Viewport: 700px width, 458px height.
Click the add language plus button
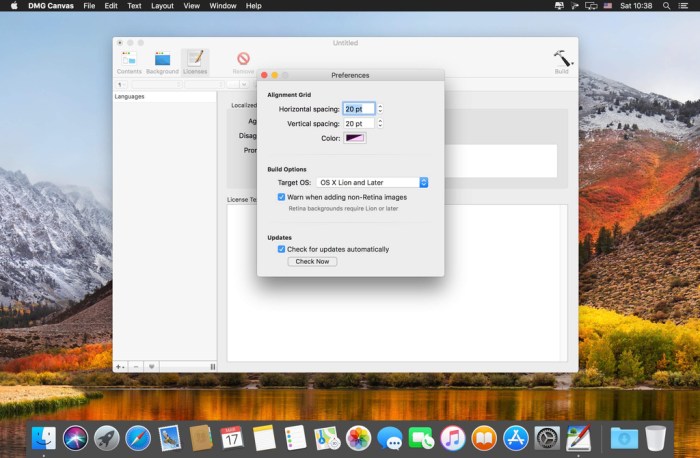120,367
